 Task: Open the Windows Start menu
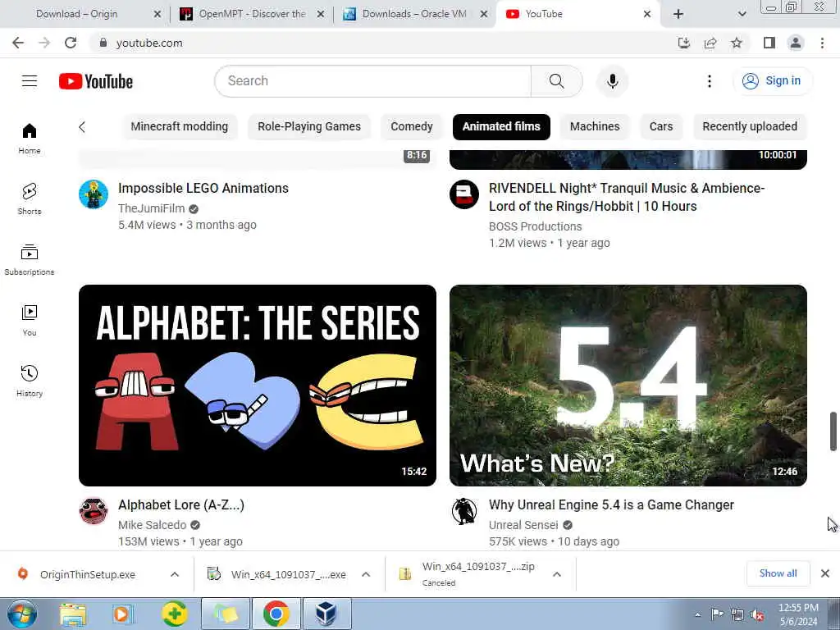(21, 614)
